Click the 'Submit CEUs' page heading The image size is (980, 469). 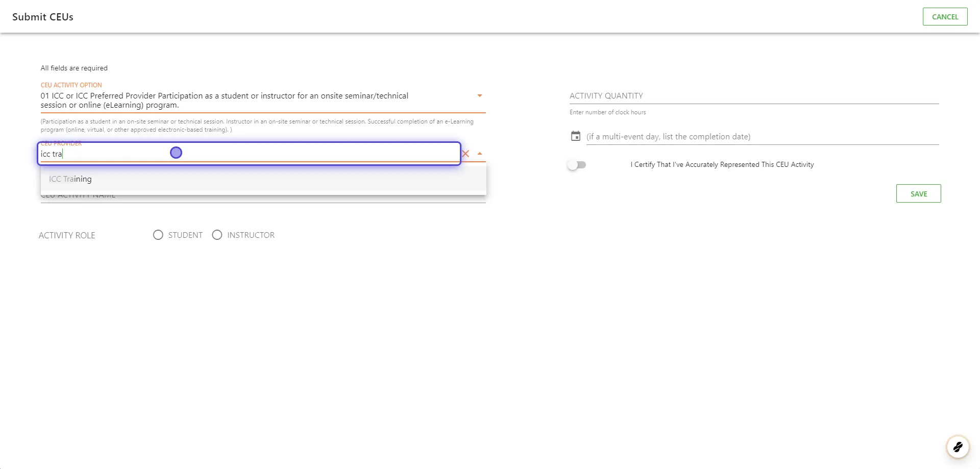pyautogui.click(x=43, y=17)
